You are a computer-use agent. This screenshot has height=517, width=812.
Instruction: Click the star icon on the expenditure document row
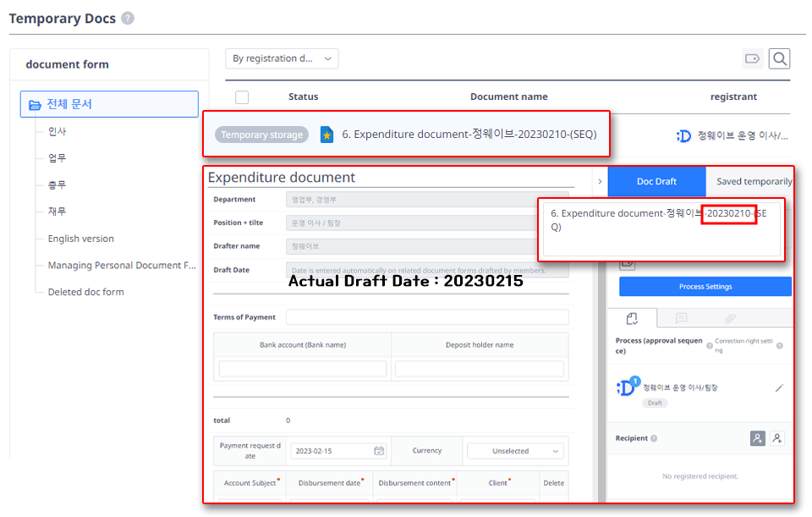[x=326, y=134]
